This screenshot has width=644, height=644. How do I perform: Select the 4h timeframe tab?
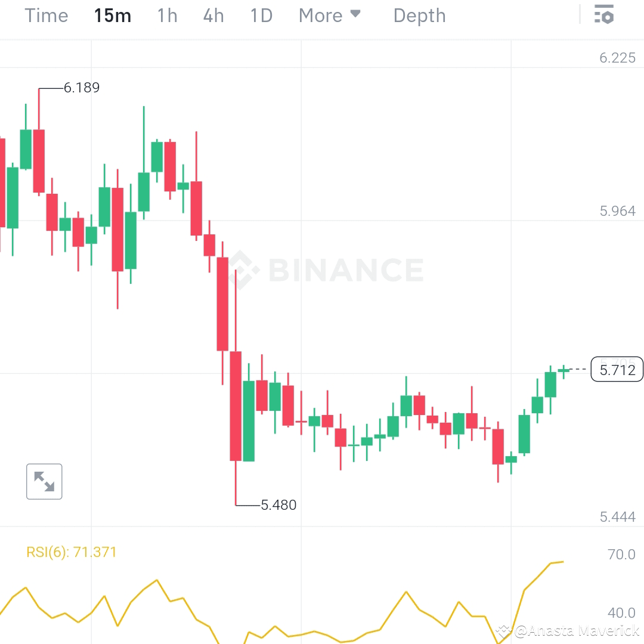coord(213,16)
